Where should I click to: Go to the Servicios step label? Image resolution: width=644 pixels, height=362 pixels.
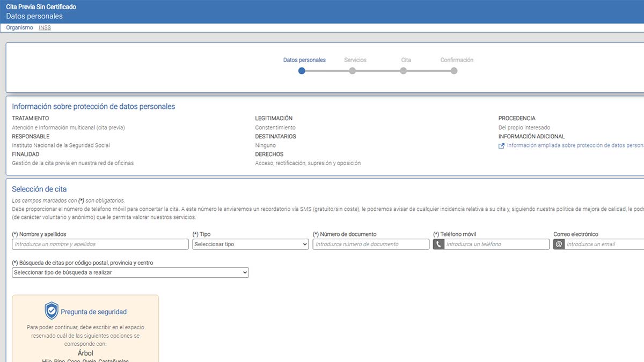pos(355,60)
